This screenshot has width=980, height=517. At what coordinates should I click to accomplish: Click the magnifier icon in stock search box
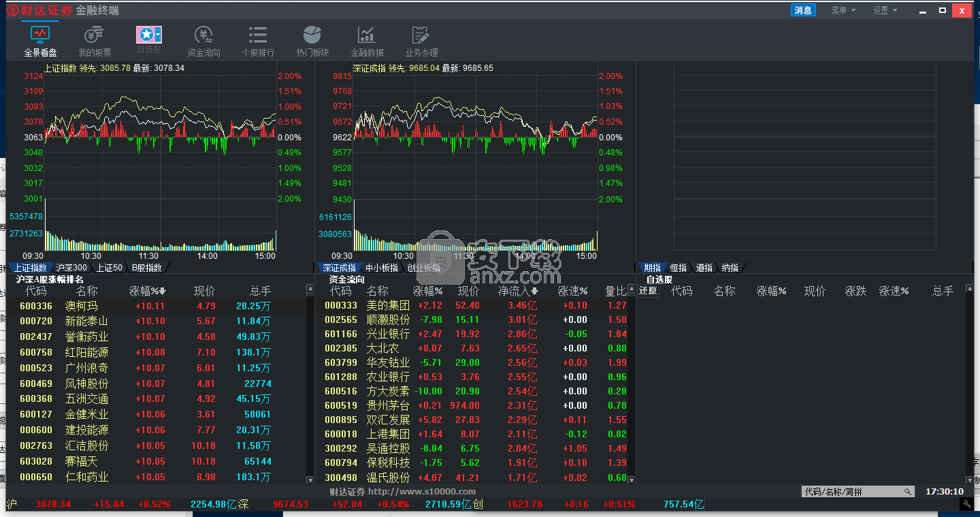[x=907, y=492]
